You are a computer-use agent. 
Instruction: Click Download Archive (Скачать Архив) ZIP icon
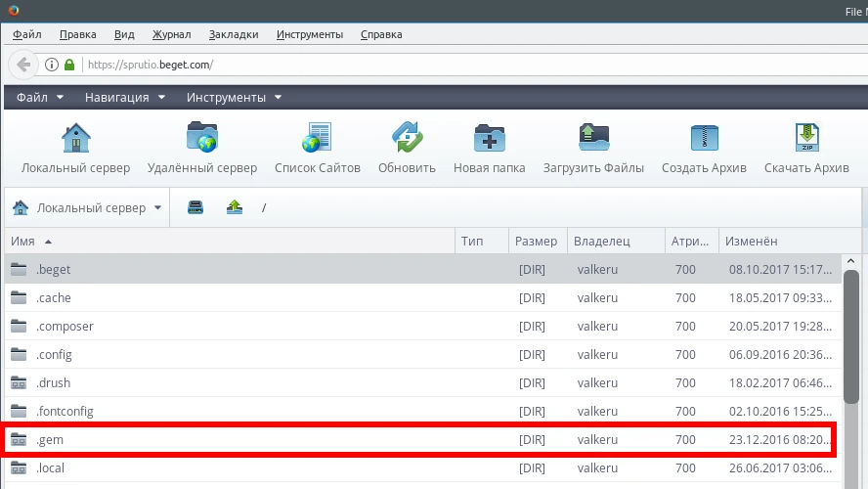click(x=805, y=138)
